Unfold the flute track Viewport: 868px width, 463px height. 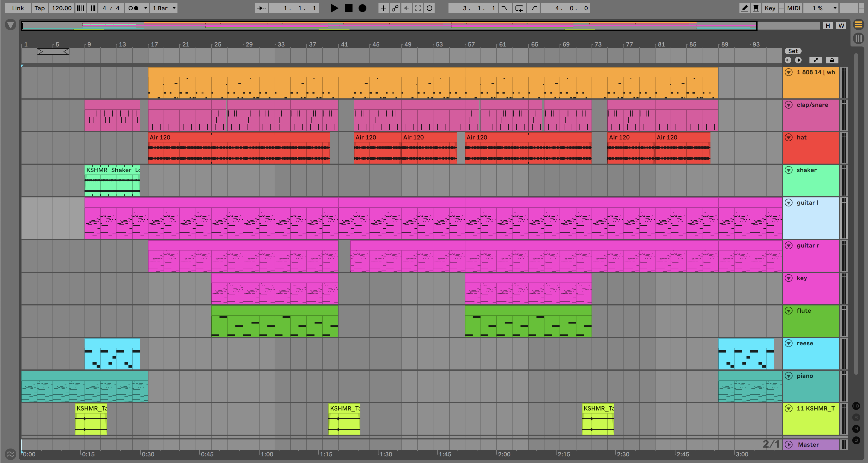click(789, 311)
